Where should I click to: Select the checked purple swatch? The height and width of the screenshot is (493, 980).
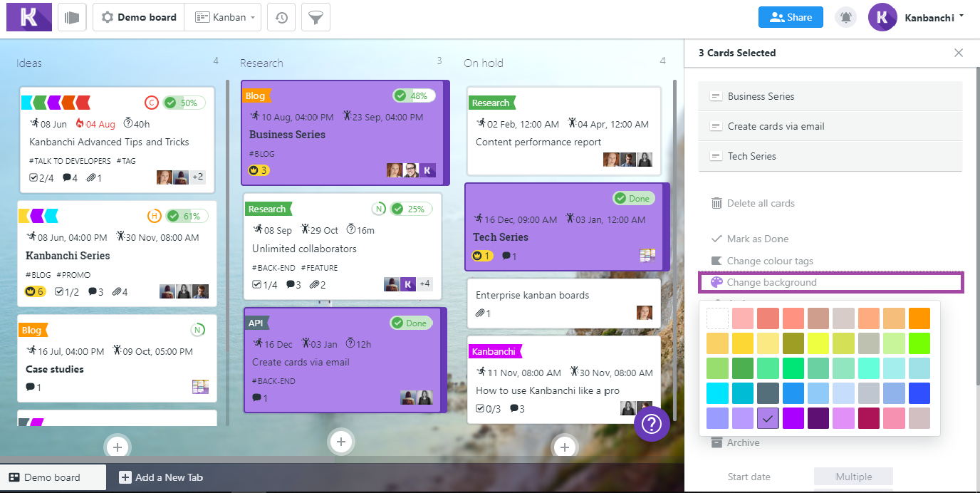tap(768, 418)
